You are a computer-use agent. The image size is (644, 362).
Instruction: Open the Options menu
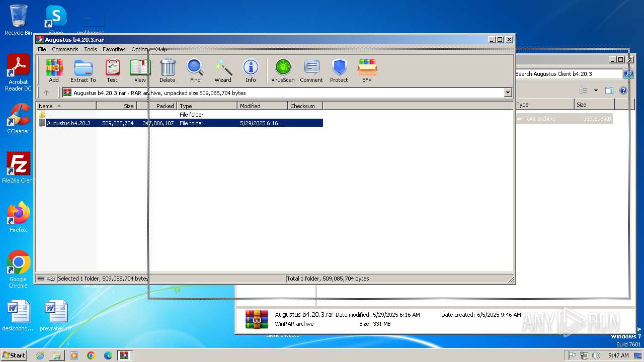[140, 49]
